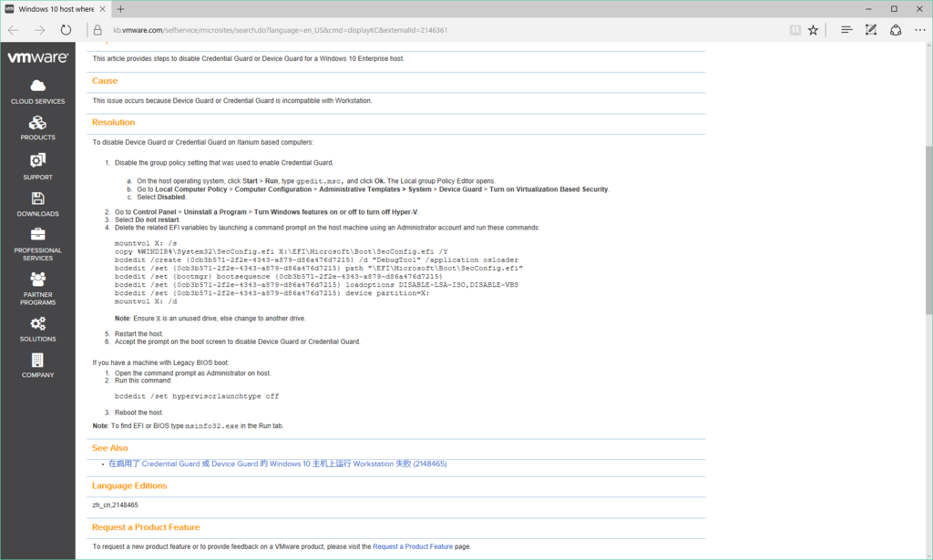933x560 pixels.
Task: Click the 'Reboot the host.' step
Action: pos(138,412)
